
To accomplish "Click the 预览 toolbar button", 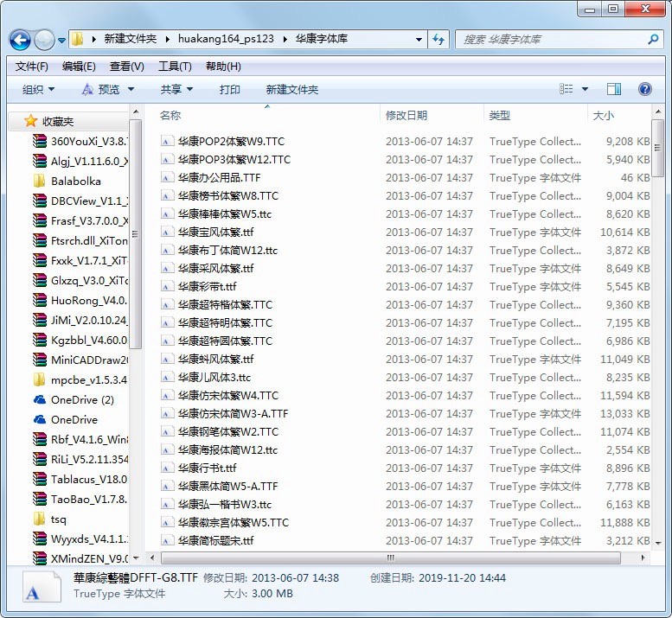I will click(101, 90).
